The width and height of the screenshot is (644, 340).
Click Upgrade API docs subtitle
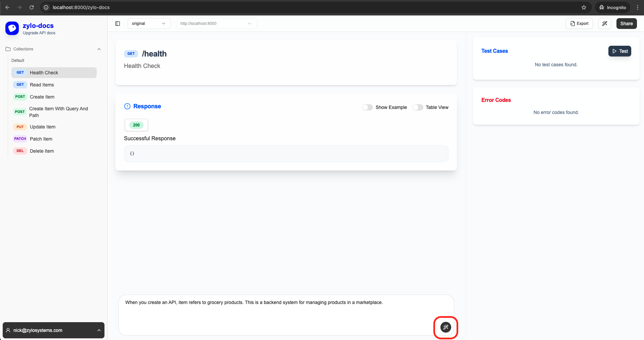39,33
